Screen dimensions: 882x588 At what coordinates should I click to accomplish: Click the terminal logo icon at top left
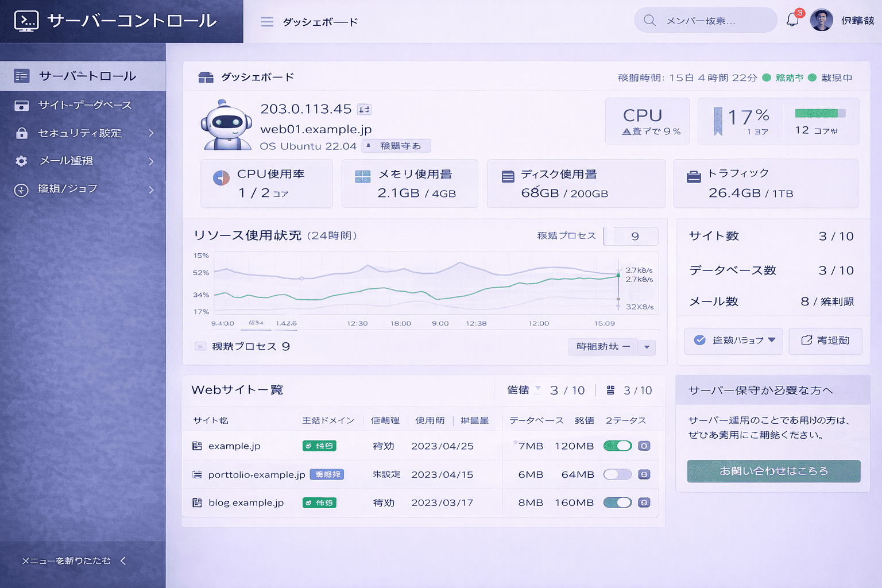point(26,21)
